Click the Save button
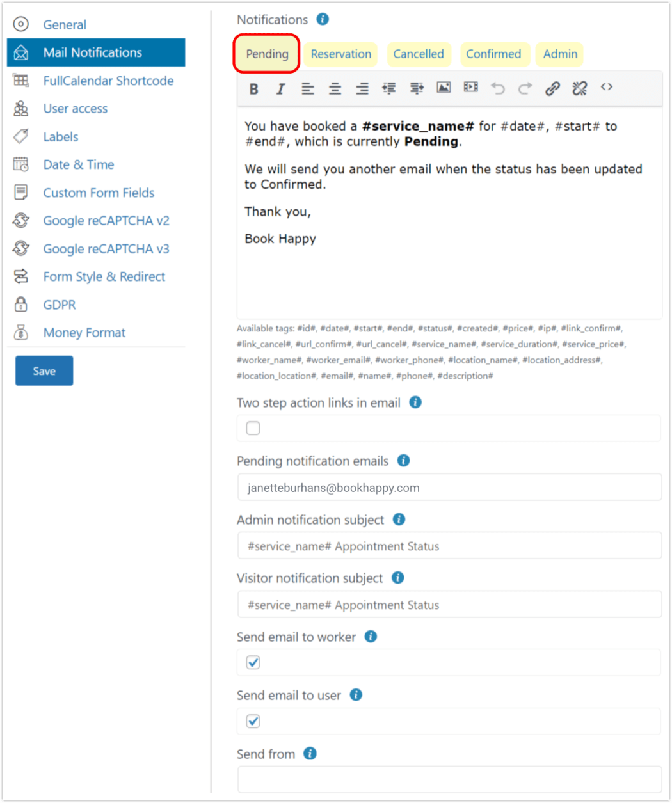 [x=44, y=371]
